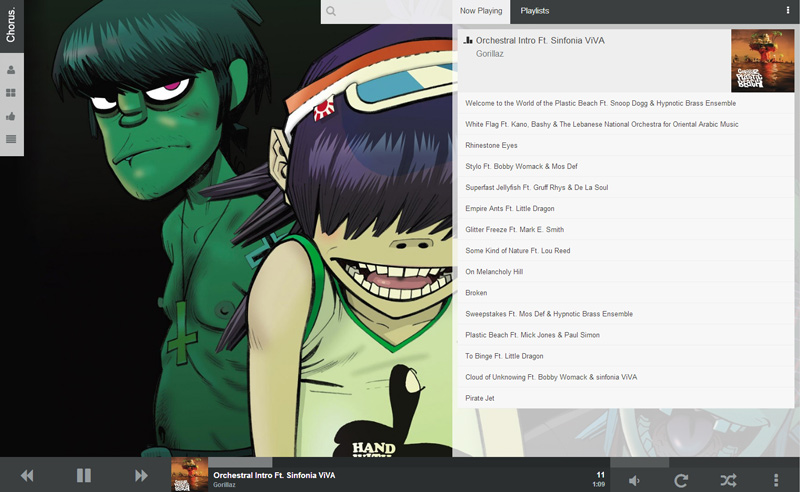Play Rhinestone Eyes track
Image resolution: width=800 pixels, height=492 pixels.
tap(626, 145)
